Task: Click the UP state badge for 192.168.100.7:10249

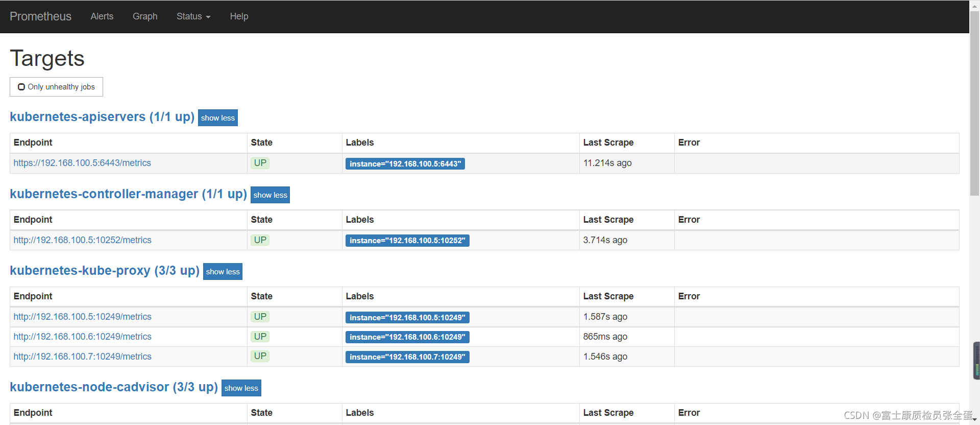Action: pos(260,356)
